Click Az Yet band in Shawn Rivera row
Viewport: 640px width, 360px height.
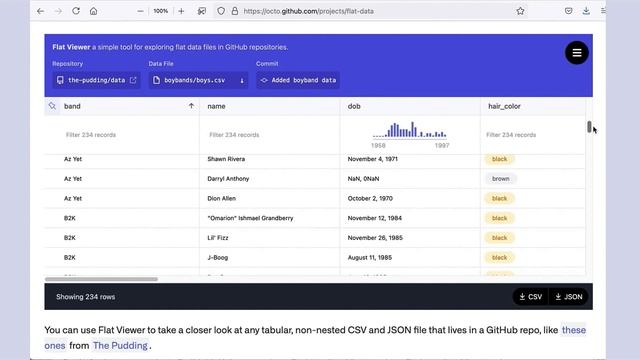pos(73,159)
